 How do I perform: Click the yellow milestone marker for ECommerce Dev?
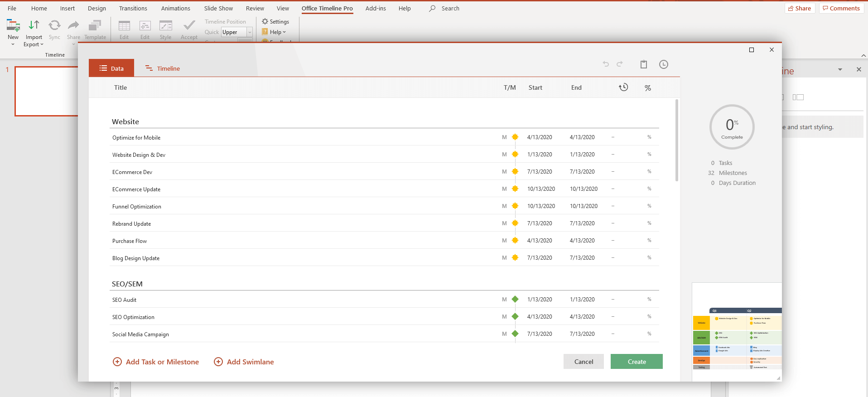[515, 172]
